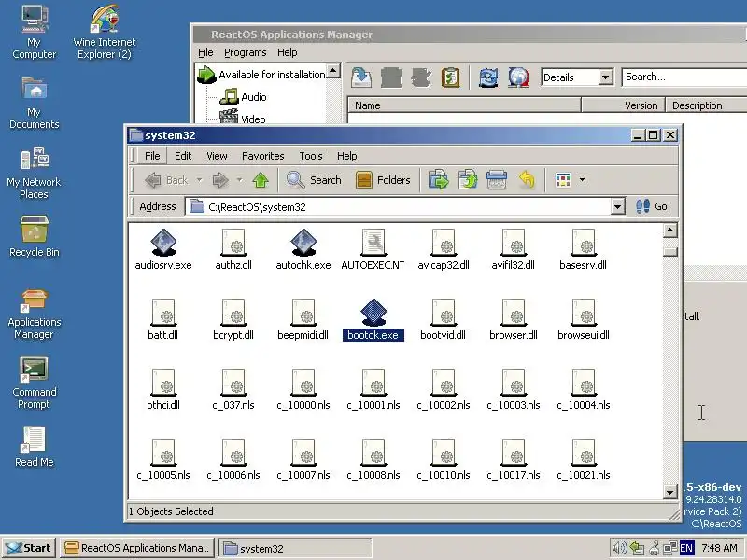Open File menu in Applications Manager
The height and width of the screenshot is (560, 747).
(x=205, y=52)
